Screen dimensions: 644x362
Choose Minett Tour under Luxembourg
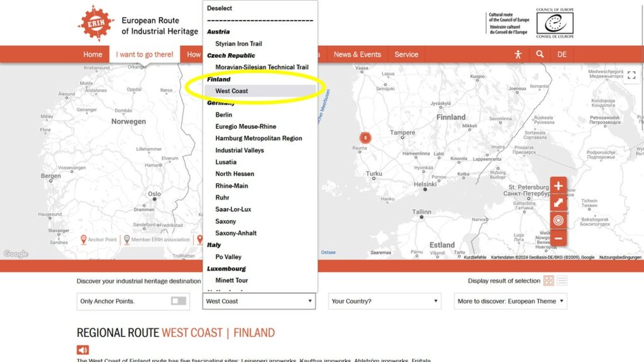pos(231,280)
